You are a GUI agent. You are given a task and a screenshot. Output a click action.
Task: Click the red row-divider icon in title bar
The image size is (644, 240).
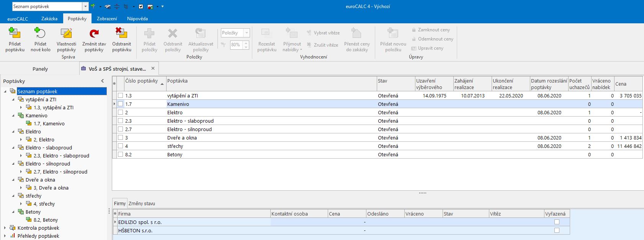point(117,6)
